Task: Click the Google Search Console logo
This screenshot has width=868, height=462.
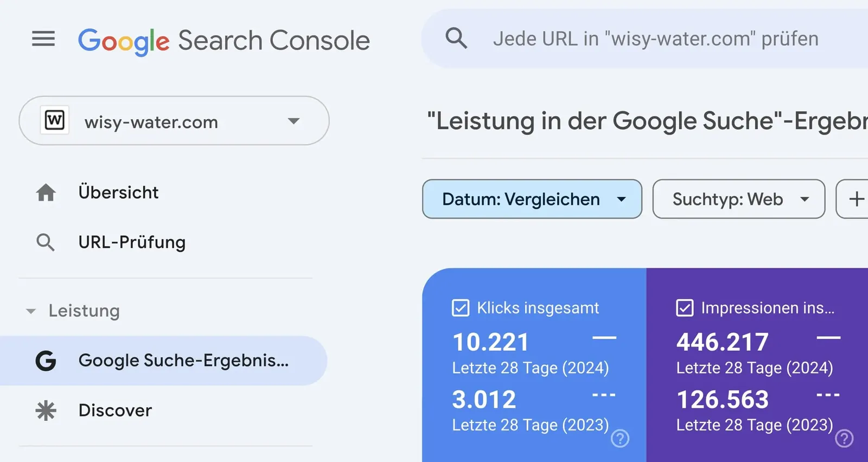Action: pyautogui.click(x=224, y=41)
